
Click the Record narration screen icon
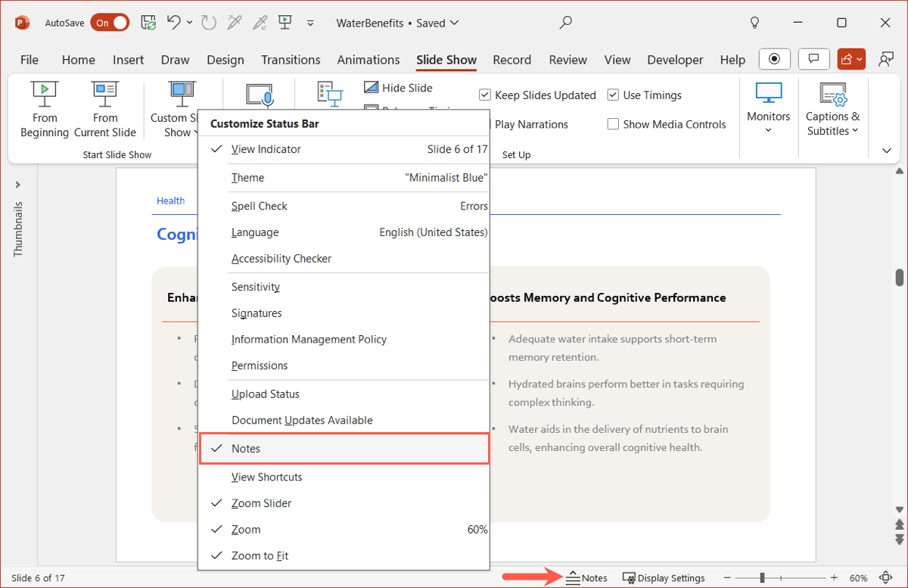coord(260,96)
